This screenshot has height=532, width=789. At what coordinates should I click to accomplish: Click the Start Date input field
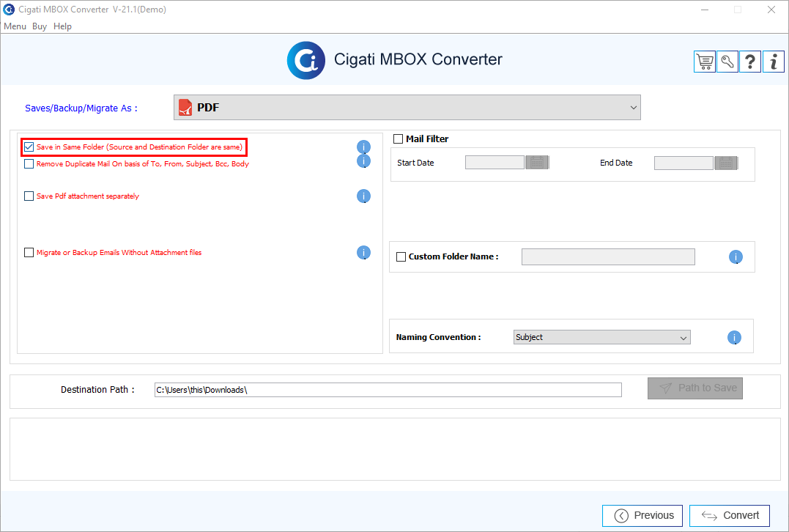tap(494, 163)
